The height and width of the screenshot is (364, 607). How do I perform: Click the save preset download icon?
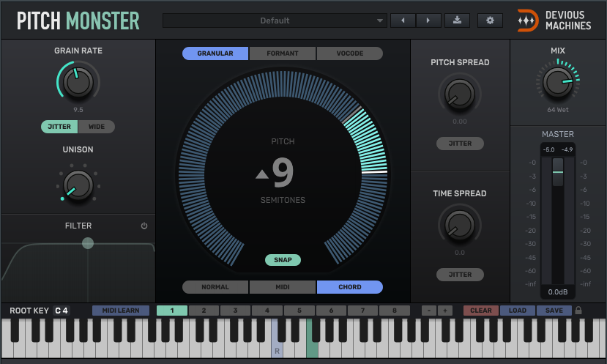(x=458, y=21)
